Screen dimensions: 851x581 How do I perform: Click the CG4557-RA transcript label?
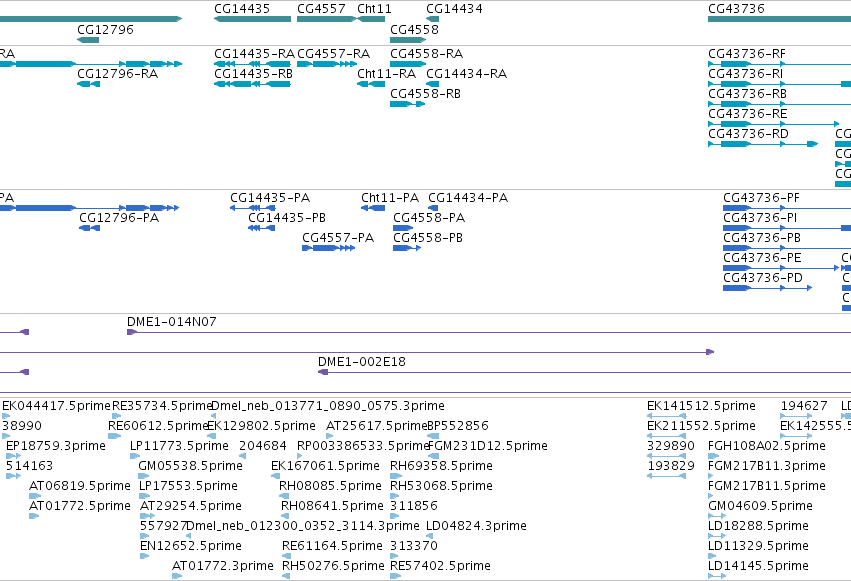pos(333,54)
